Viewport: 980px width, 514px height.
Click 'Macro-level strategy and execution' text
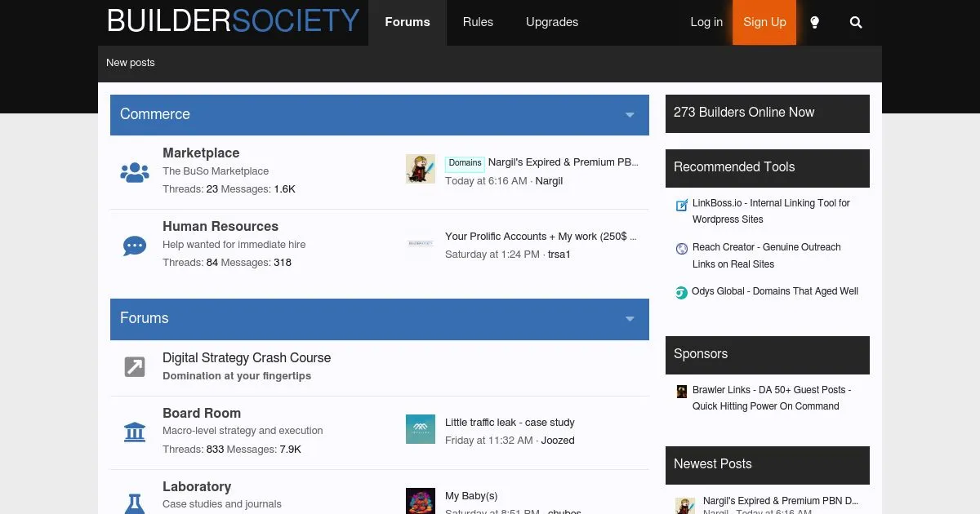[x=243, y=431]
